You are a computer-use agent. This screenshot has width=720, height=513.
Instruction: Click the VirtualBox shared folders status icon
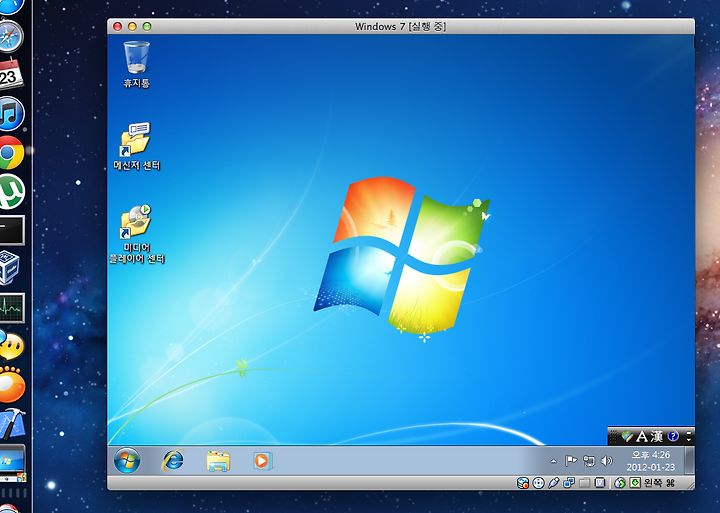(x=584, y=483)
